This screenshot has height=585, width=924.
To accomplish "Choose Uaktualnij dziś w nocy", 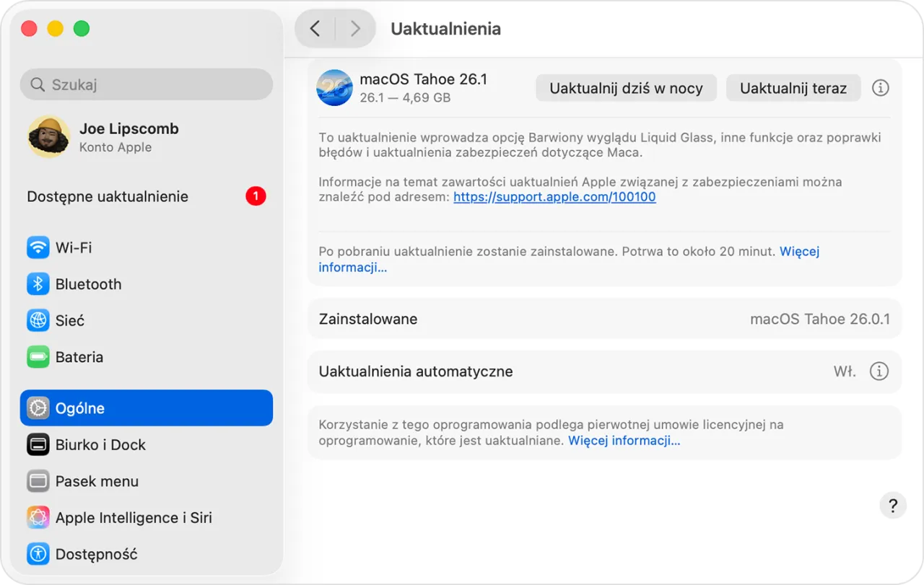I will [x=625, y=88].
